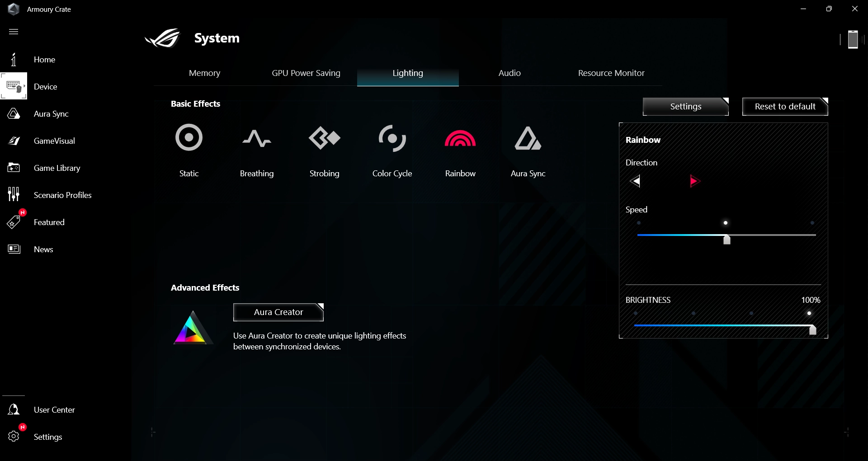Open the Featured tag icon
Image resolution: width=868 pixels, height=461 pixels.
(14, 222)
